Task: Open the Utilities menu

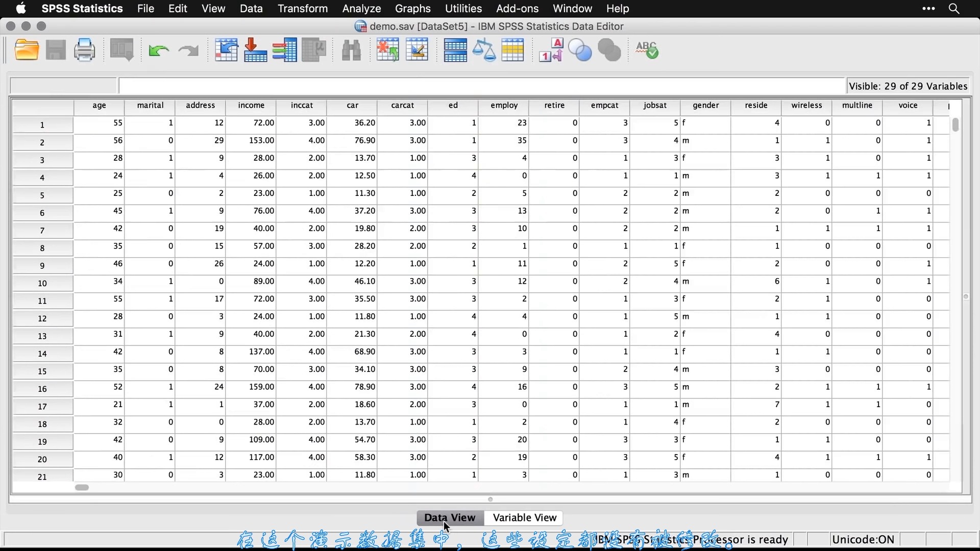Action: [x=463, y=9]
